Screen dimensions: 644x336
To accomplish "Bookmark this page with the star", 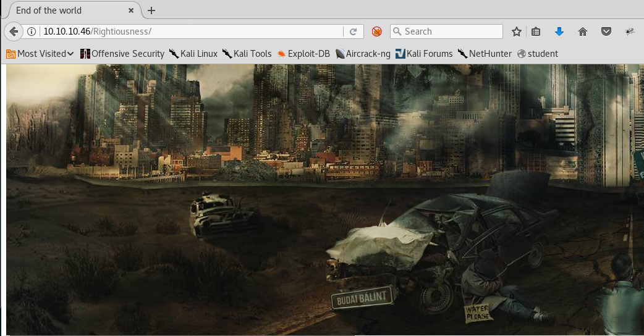I will (x=517, y=31).
